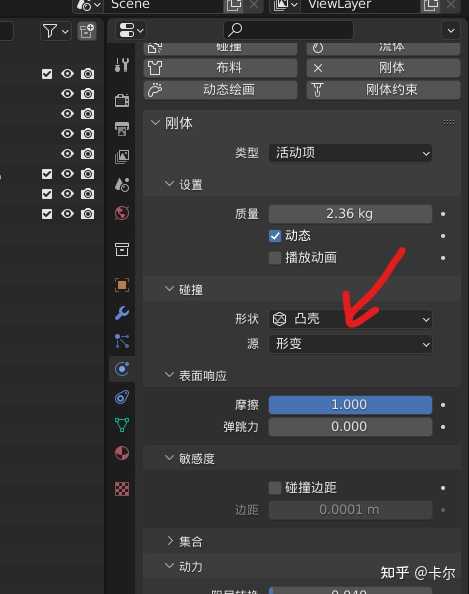
Task: Click the 布料 physics button
Action: point(220,68)
